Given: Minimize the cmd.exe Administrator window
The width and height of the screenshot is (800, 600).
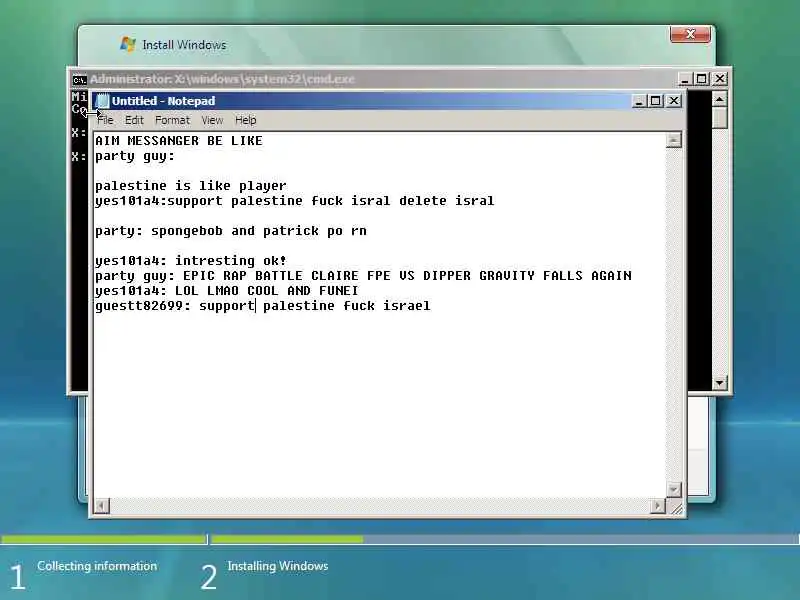Looking at the screenshot, I should pyautogui.click(x=685, y=79).
